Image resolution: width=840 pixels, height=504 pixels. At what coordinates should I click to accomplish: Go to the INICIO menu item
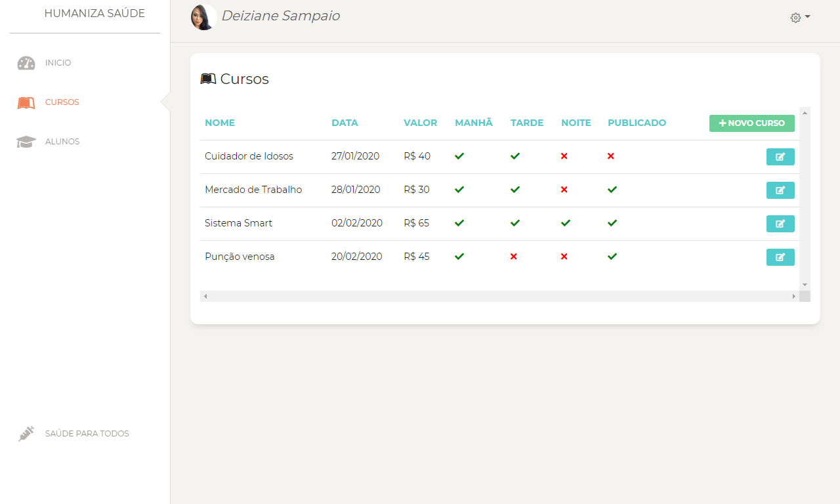coord(58,63)
